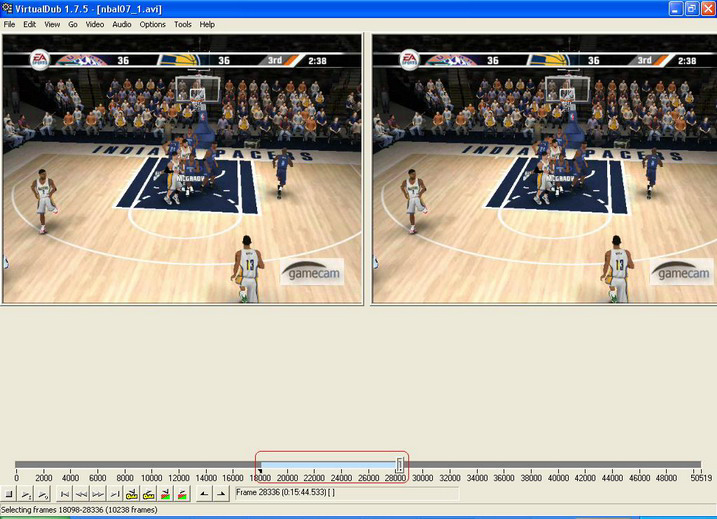The width and height of the screenshot is (717, 519).
Task: Click the Stop playback button
Action: pos(9,494)
